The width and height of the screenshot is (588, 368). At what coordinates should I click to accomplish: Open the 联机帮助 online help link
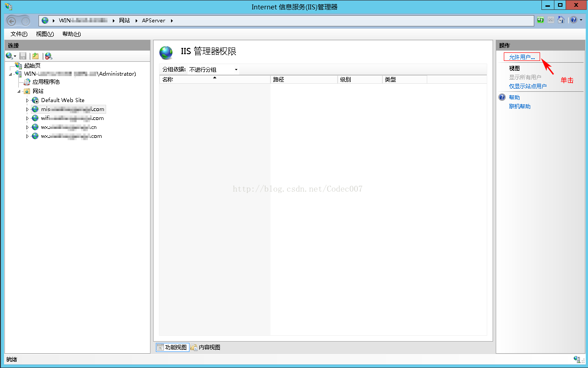(519, 107)
